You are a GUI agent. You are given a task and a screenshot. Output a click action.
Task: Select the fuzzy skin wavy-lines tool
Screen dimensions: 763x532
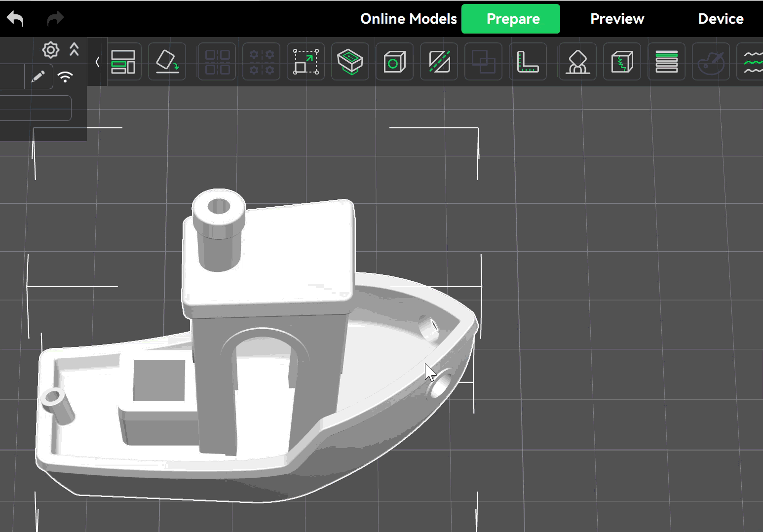(x=750, y=62)
